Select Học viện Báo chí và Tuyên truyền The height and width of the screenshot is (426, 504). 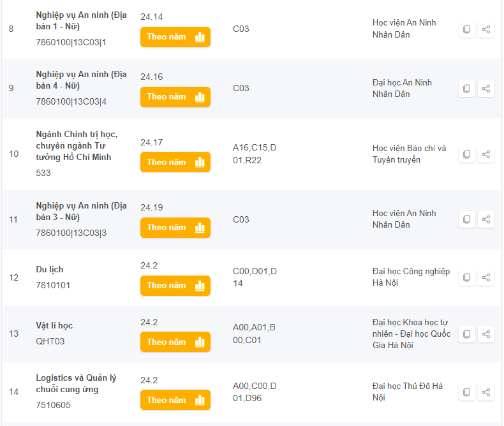(x=409, y=154)
